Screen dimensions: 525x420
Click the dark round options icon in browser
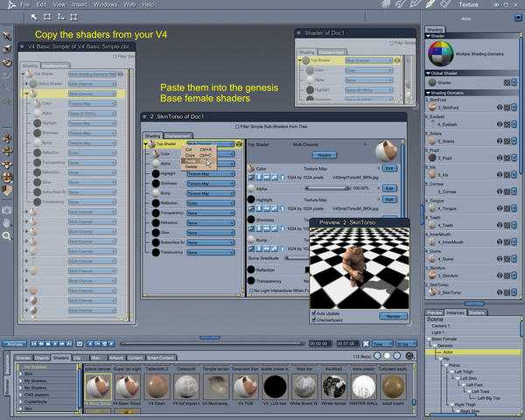409,356
